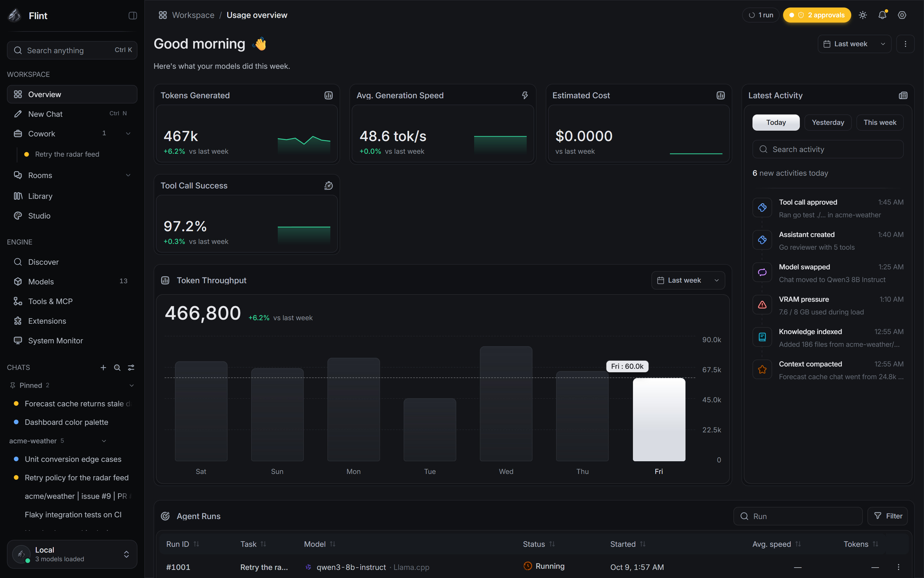This screenshot has height=578, width=924.
Task: Select the Today activity tab
Action: (776, 122)
